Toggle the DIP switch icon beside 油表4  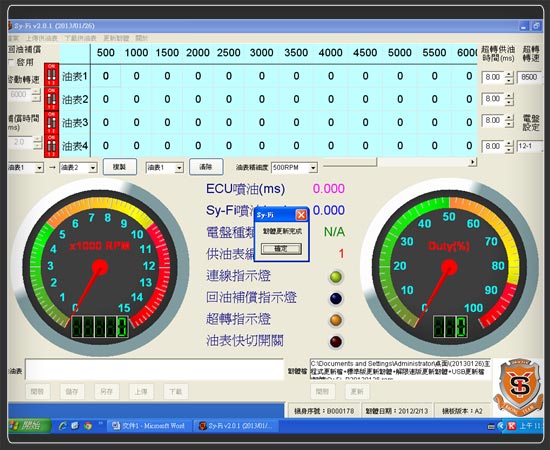[x=52, y=146]
